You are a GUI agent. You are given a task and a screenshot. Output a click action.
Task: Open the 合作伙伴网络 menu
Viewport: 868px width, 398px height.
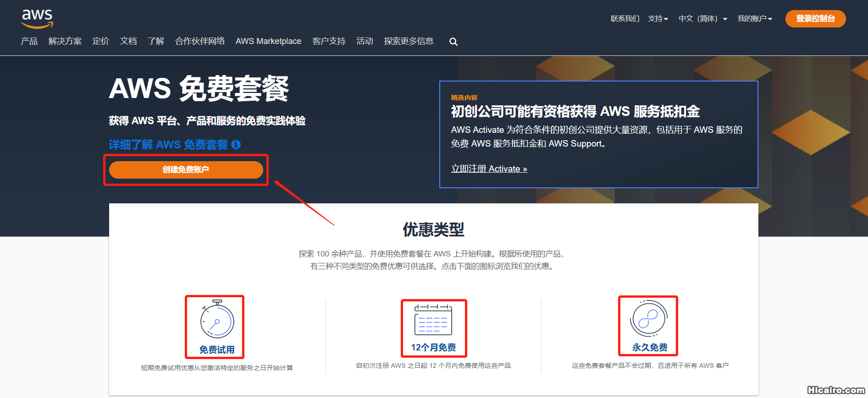coord(200,41)
